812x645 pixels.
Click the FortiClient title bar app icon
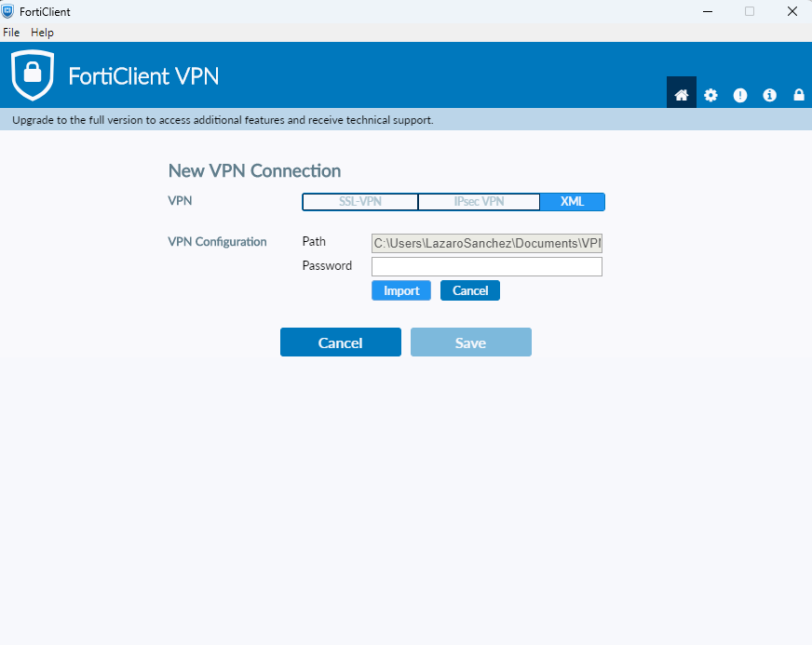7,11
